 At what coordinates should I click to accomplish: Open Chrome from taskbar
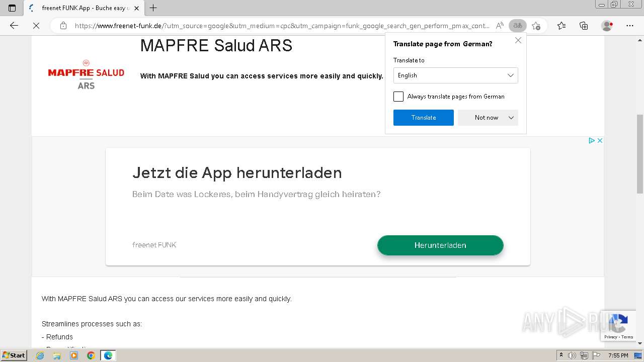91,355
